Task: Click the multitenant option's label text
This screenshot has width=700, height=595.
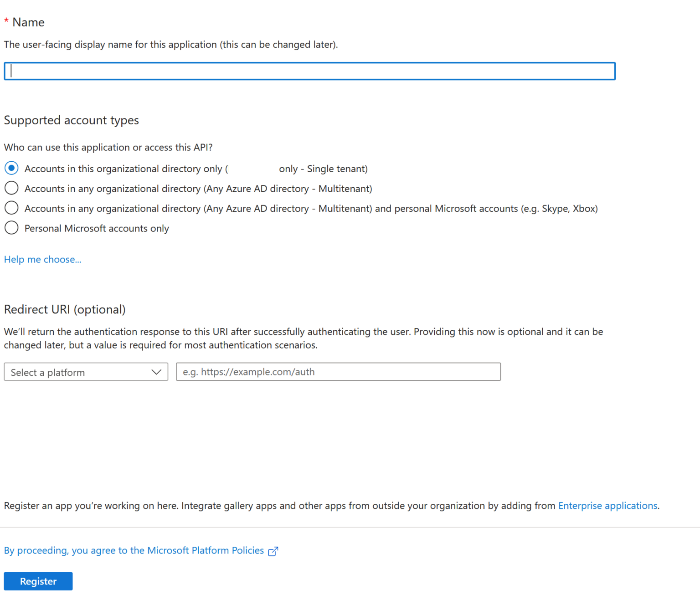Action: pos(199,188)
